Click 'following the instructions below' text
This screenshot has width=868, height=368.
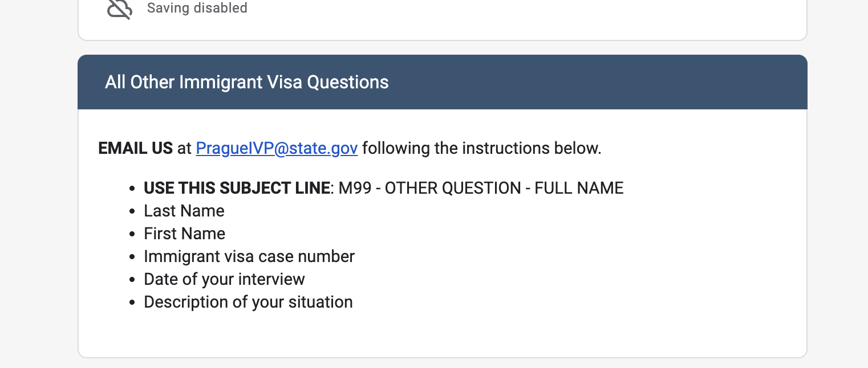[482, 148]
